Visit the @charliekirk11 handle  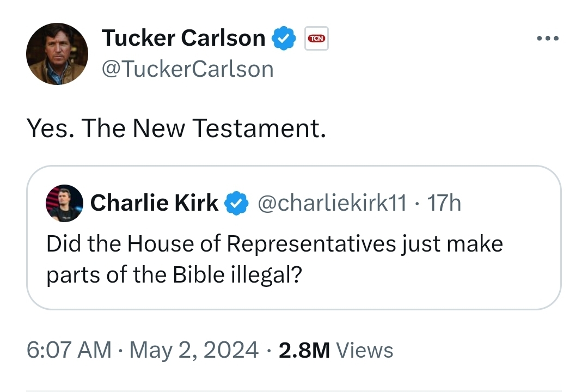[x=331, y=203]
